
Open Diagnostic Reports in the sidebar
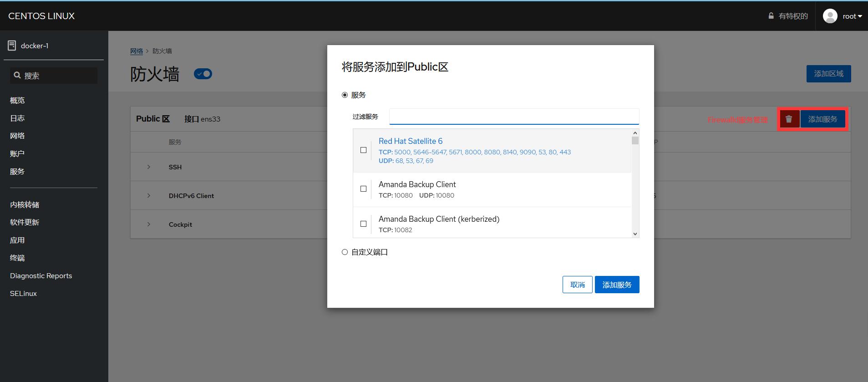click(41, 276)
